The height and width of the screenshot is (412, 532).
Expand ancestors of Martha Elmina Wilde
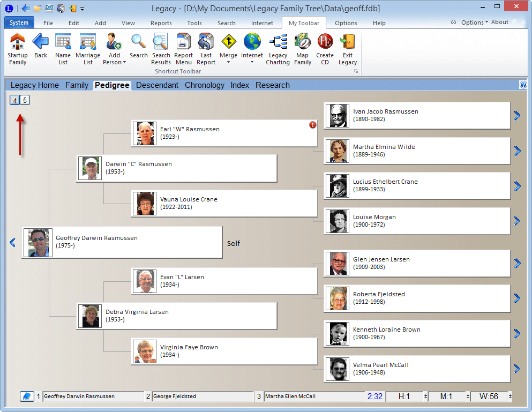click(x=517, y=151)
